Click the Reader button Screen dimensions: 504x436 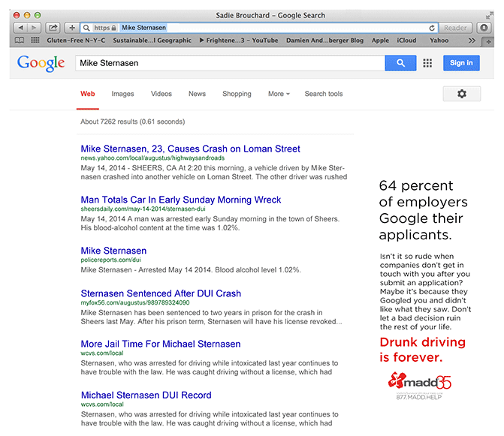(x=455, y=28)
